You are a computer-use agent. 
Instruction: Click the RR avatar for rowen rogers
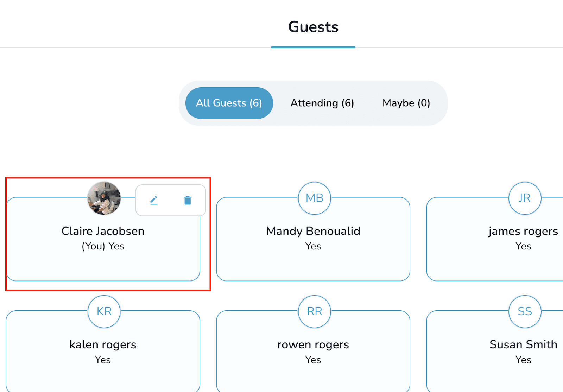coord(314,311)
